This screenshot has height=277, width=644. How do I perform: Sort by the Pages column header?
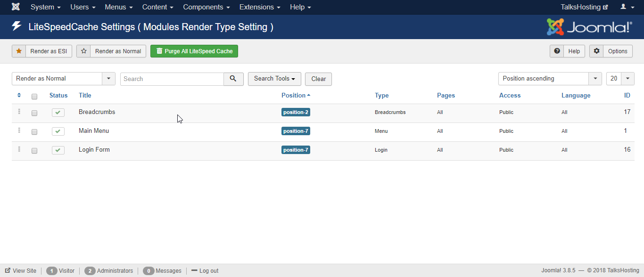(x=446, y=95)
